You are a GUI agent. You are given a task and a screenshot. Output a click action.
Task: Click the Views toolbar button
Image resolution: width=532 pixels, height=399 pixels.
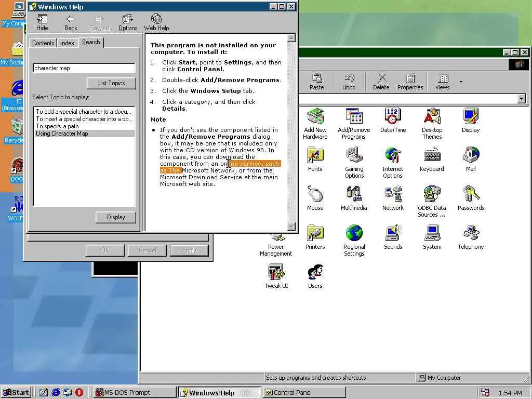443,82
